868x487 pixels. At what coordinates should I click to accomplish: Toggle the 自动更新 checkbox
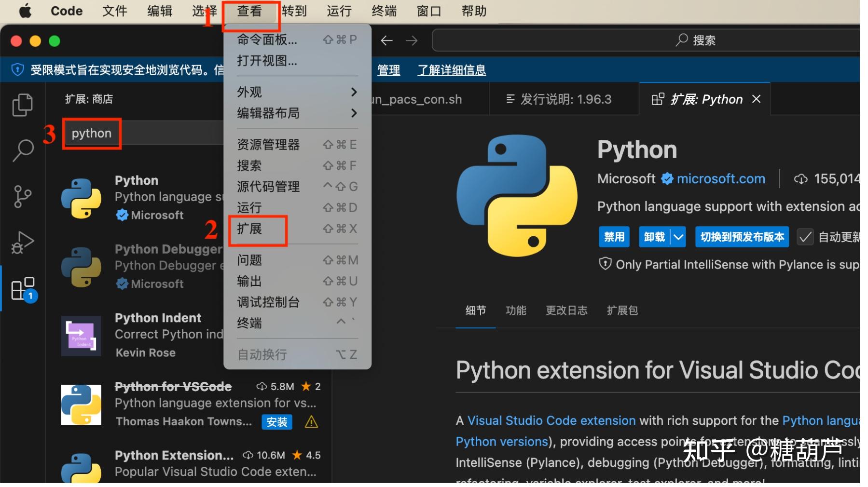coord(805,237)
